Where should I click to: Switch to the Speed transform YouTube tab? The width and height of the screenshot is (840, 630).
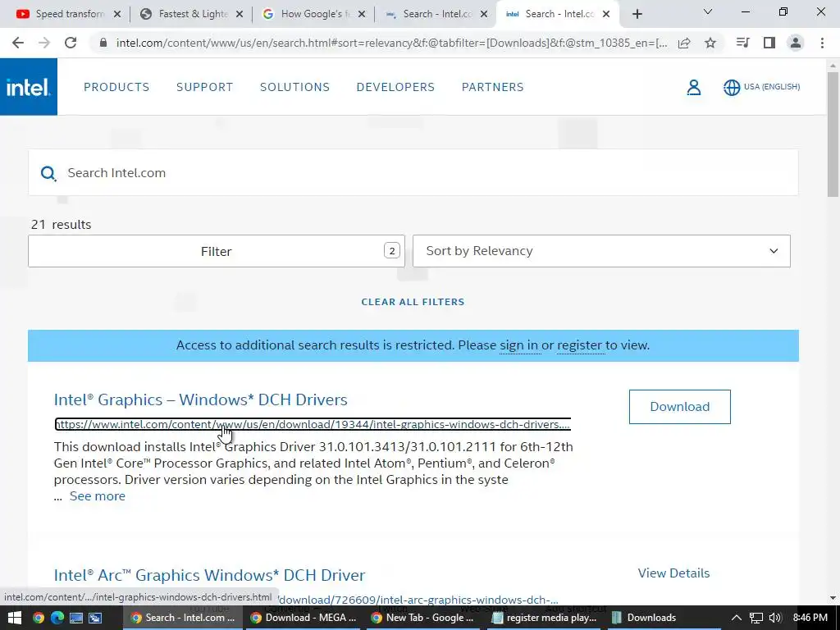coord(70,14)
